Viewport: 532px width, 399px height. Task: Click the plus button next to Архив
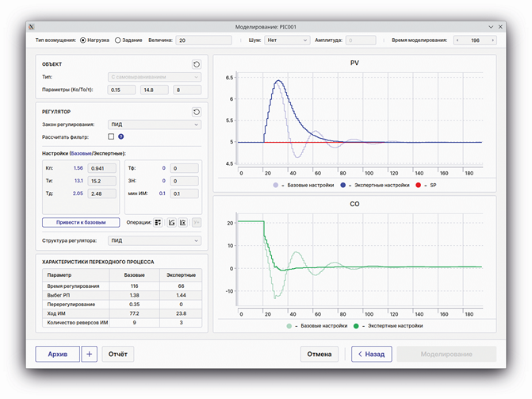pyautogui.click(x=89, y=354)
